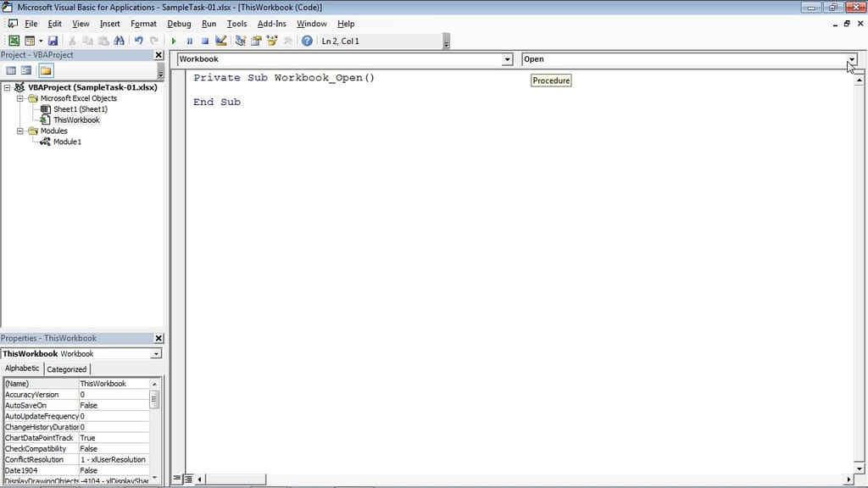Select the ChartDataPointTrack property row
The width and height of the screenshot is (868, 488).
[76, 438]
